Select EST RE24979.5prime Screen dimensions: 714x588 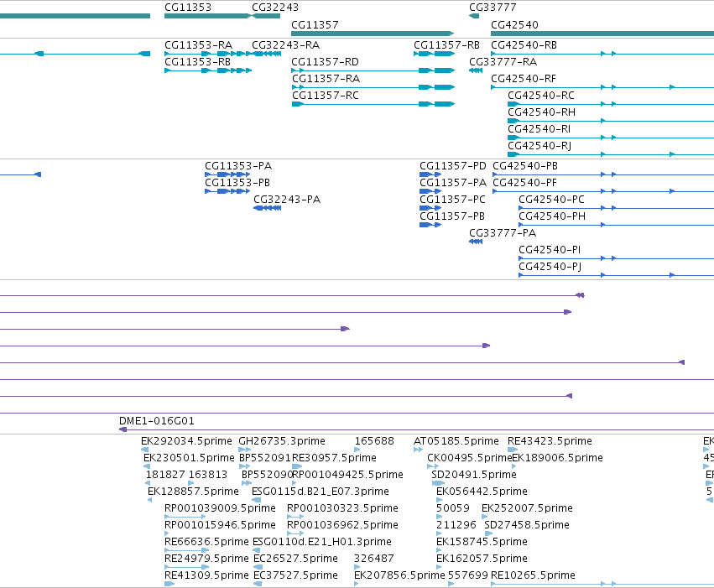[206, 559]
